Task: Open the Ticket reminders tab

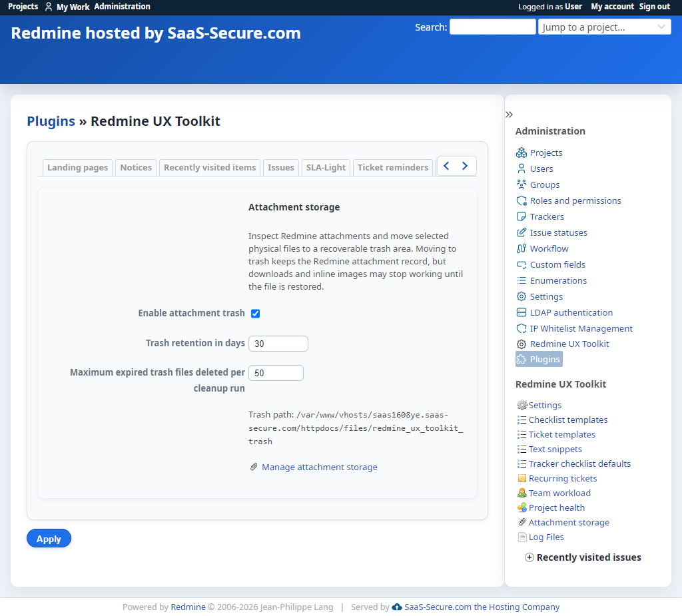Action: (393, 168)
